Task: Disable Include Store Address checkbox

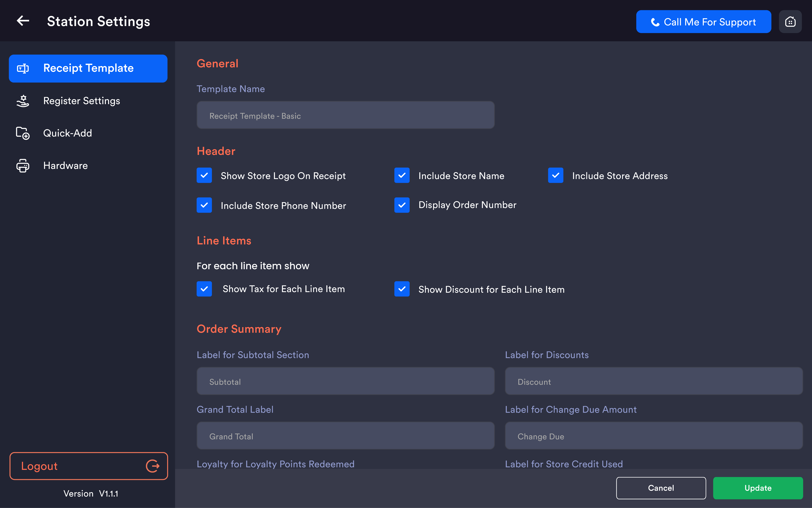Action: (x=556, y=175)
